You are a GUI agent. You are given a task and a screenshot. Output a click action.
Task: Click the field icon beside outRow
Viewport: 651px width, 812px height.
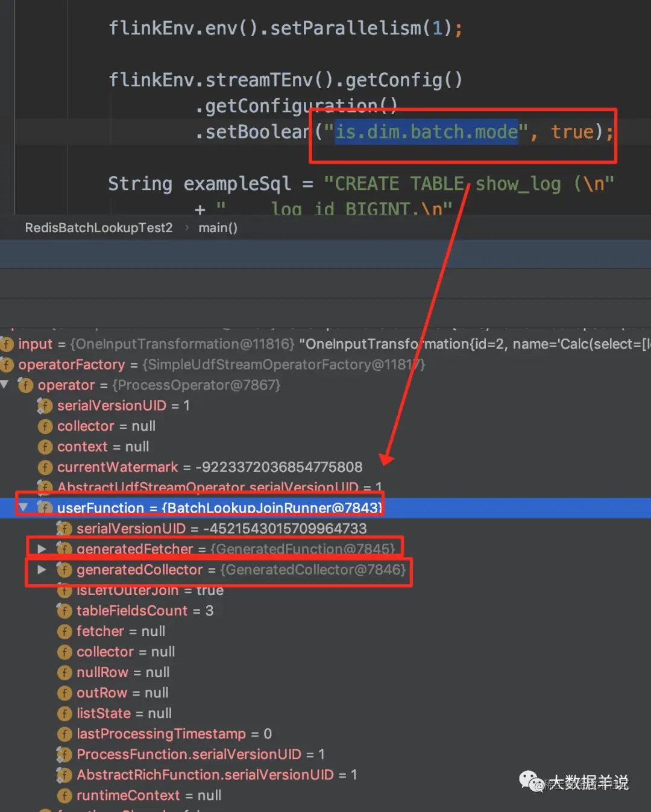click(64, 693)
